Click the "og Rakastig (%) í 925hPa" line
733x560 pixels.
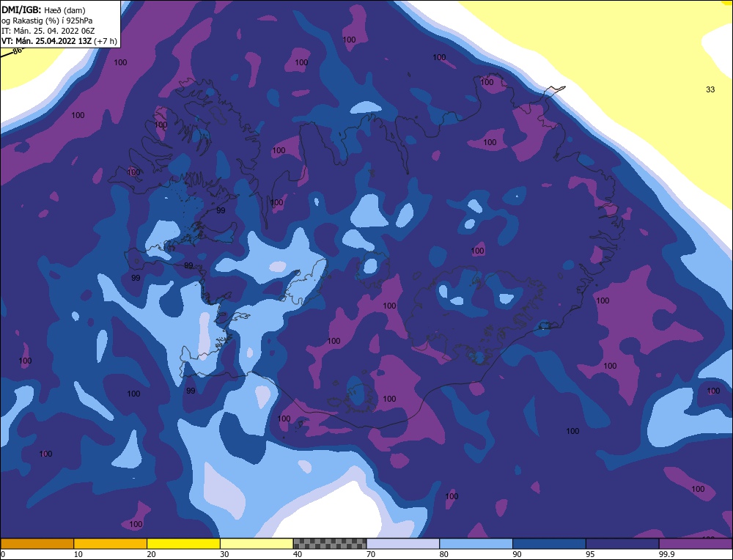tap(47, 21)
